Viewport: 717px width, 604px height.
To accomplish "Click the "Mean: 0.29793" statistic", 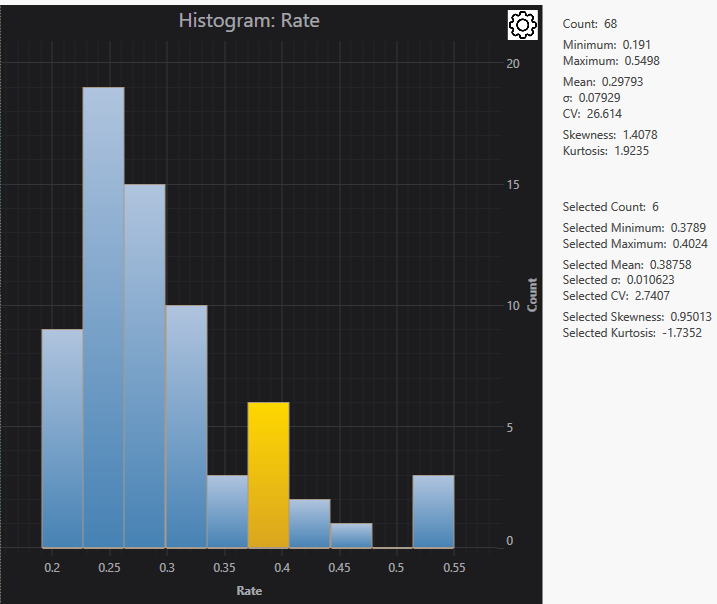I will [x=603, y=82].
